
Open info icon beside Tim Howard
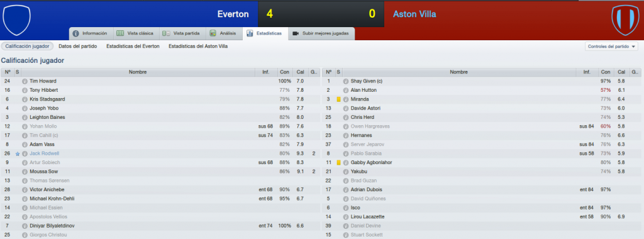(x=25, y=81)
